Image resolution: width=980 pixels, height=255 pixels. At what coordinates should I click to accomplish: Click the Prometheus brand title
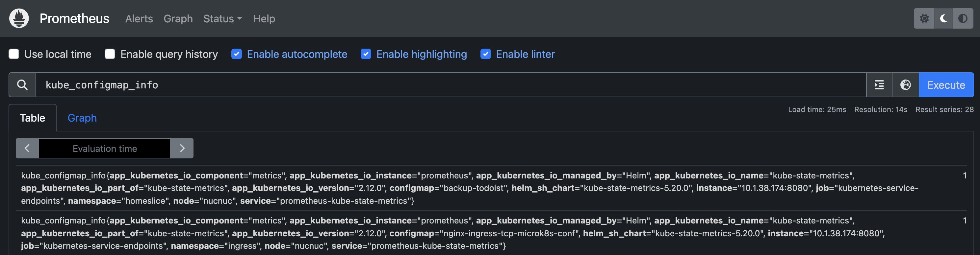click(74, 18)
